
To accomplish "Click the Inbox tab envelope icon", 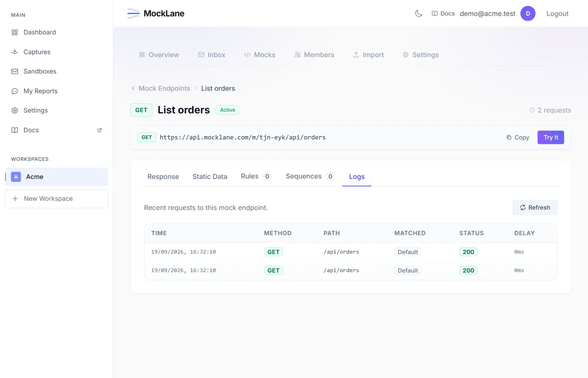I will (x=201, y=55).
